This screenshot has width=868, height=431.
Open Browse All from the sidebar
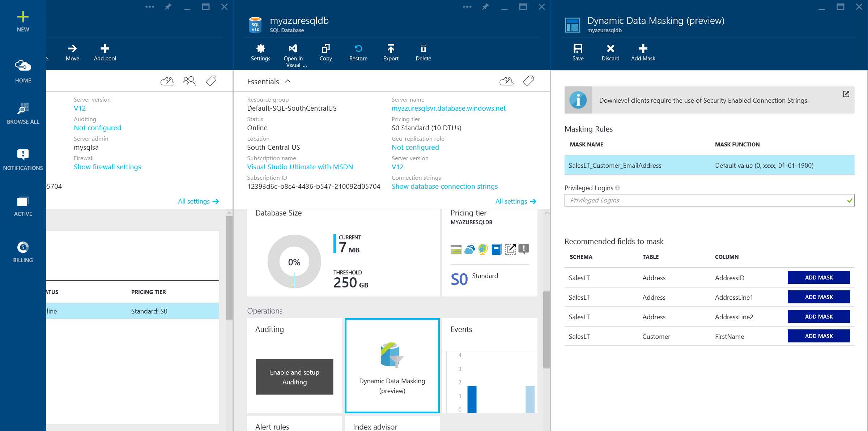coord(23,113)
